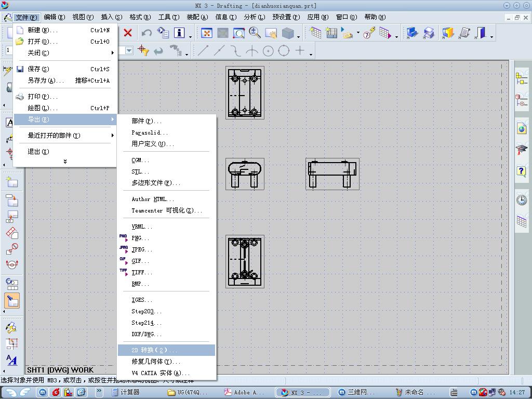The image size is (532, 399).
Task: Open the Help question mark side icon
Action: click(522, 171)
